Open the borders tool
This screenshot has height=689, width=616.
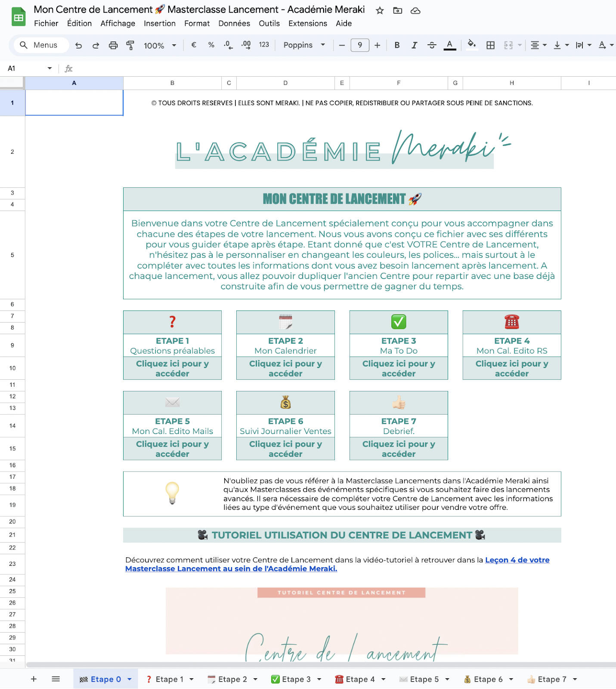pyautogui.click(x=490, y=45)
